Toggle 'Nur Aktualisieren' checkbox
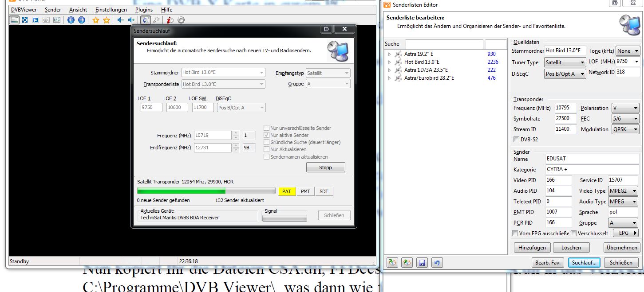Viewport: 644px width, 292px height. coord(266,149)
